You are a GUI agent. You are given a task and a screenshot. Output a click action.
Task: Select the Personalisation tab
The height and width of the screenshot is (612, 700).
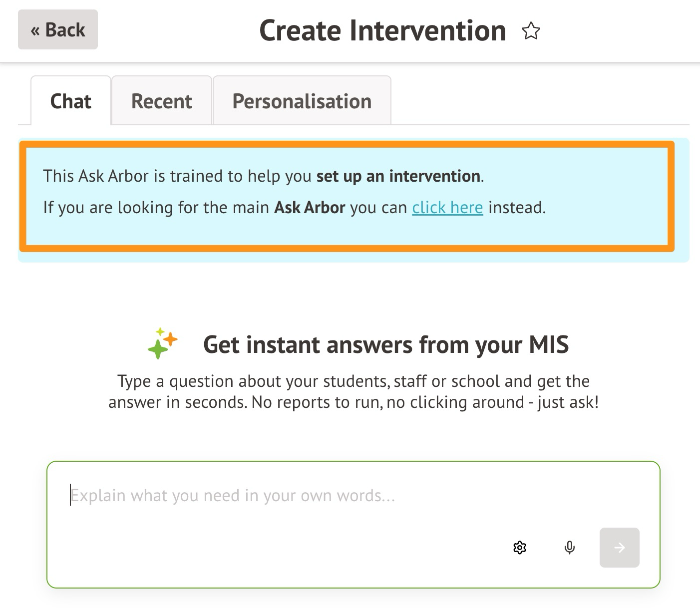(302, 101)
